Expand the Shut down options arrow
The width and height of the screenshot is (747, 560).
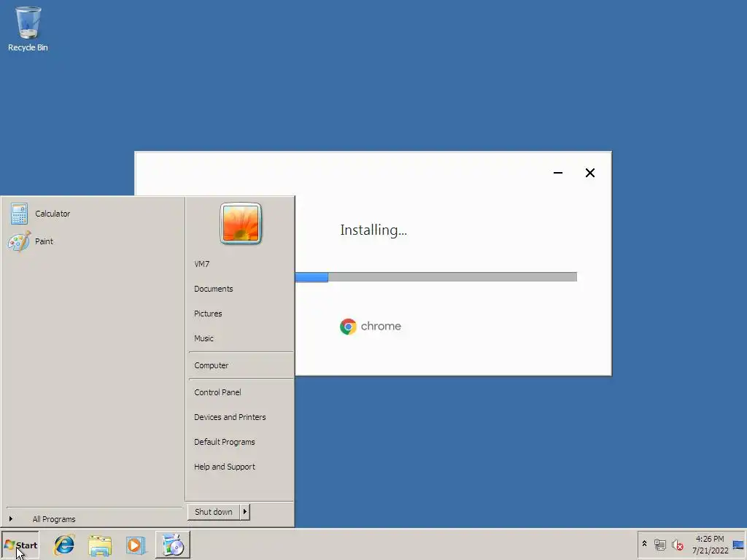point(245,512)
